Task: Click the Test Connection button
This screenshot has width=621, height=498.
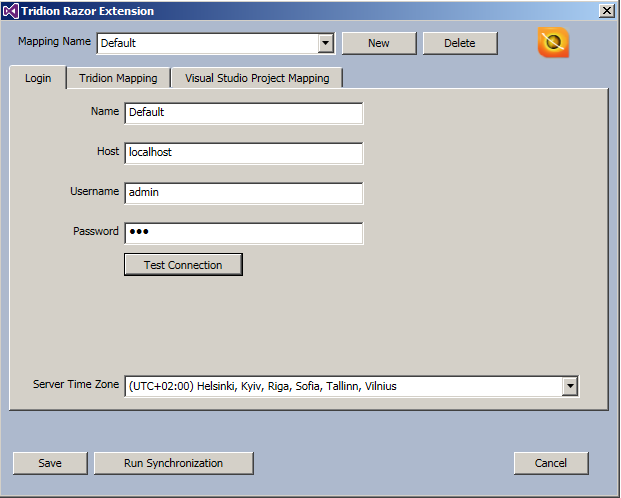Action: (x=183, y=265)
